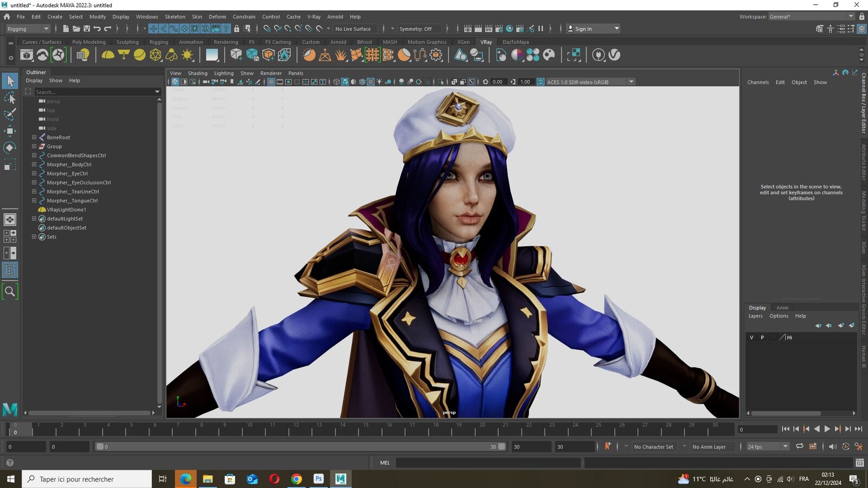Create a V-Ray sphere light from shelf
The width and height of the screenshot is (868, 488).
[139, 55]
